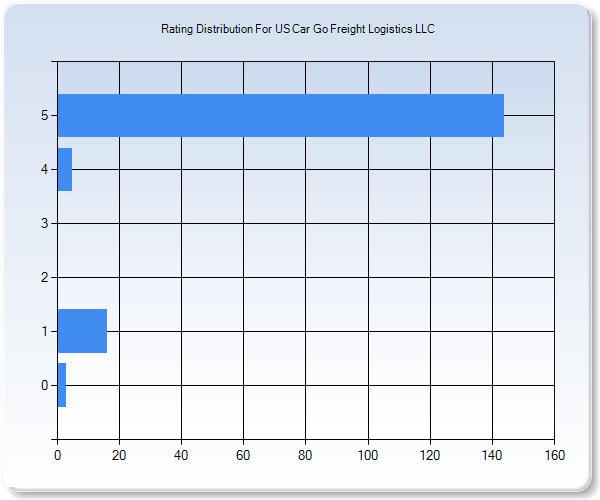Pick the 0-rating bar
This screenshot has width=600, height=500.
point(61,385)
